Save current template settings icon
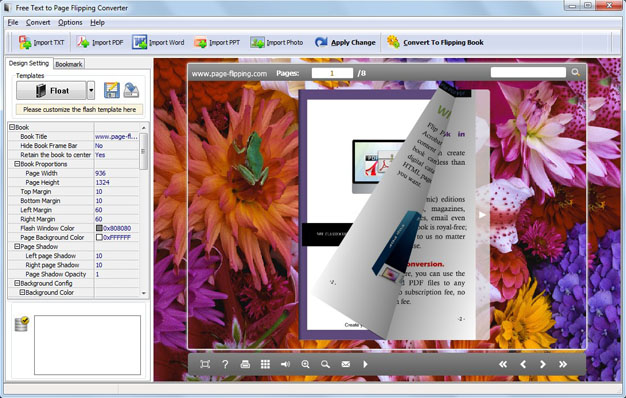The image size is (626, 398). 111,90
